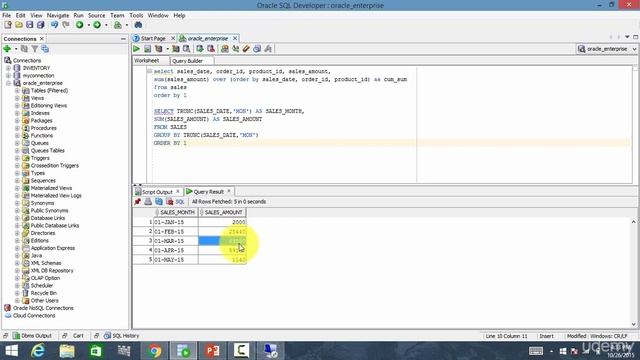
Task: Expand the Tables (Filtered) node
Action: coord(17,91)
